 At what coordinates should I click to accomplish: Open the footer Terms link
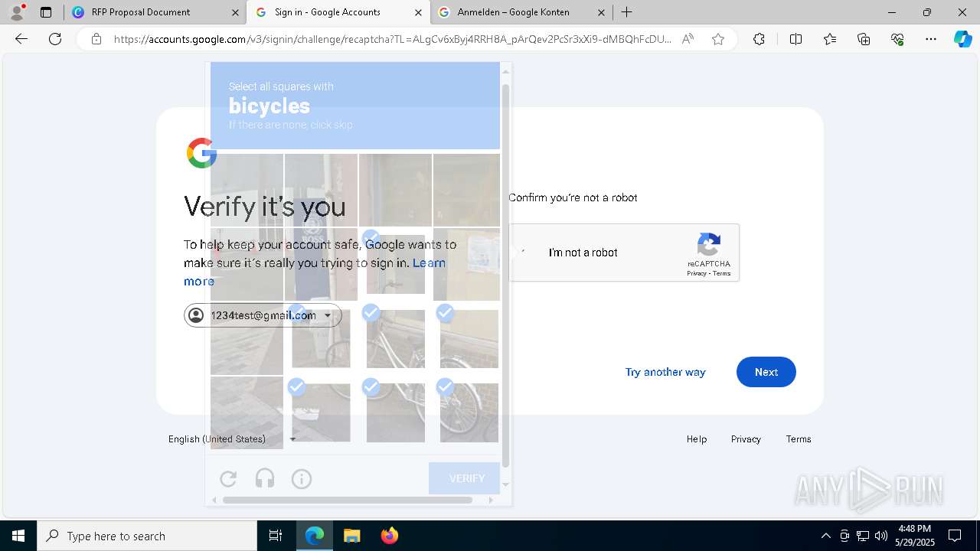click(x=799, y=439)
